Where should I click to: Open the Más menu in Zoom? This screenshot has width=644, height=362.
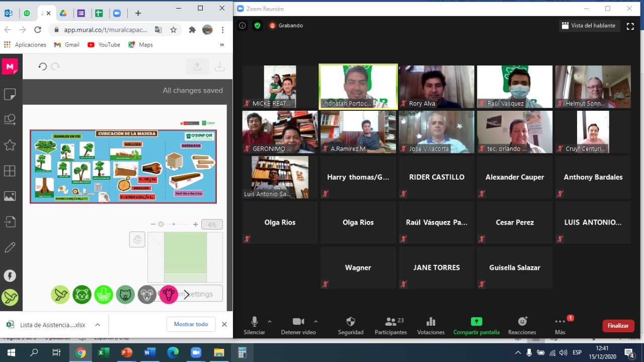pos(560,326)
